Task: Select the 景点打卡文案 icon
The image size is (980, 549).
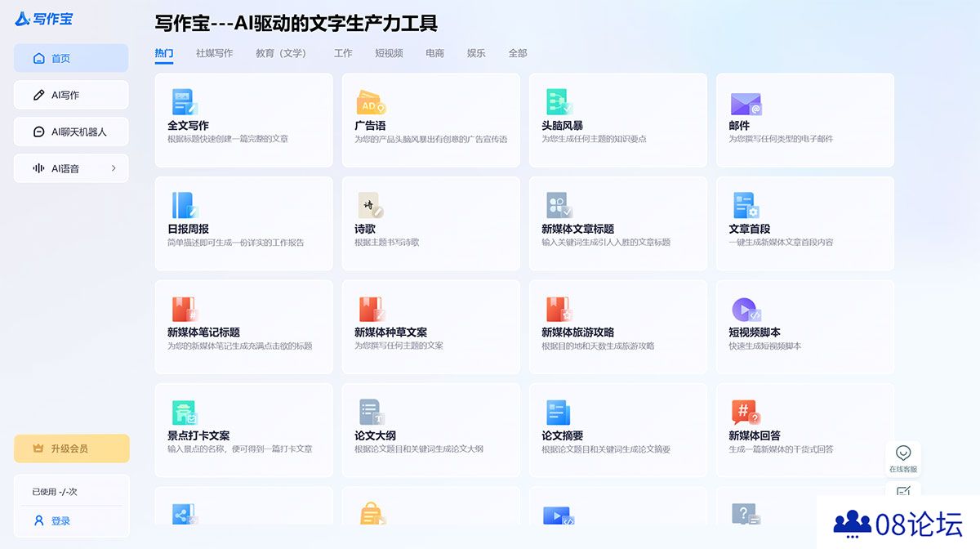Action: tap(185, 413)
